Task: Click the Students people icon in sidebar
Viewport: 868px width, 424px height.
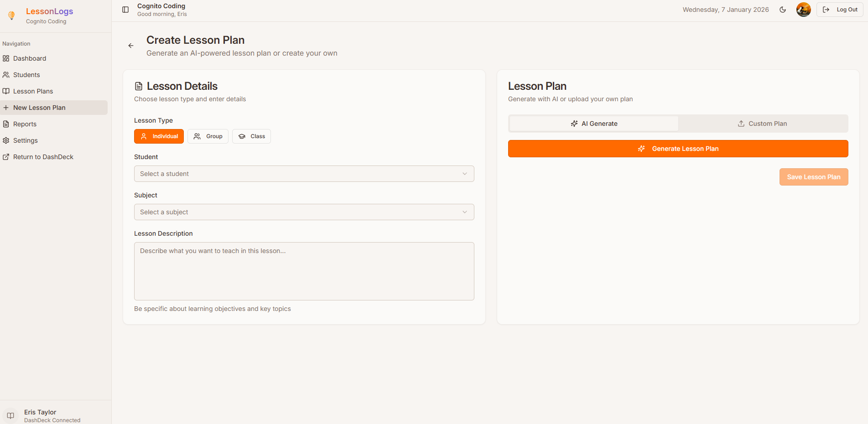Action: (x=6, y=75)
